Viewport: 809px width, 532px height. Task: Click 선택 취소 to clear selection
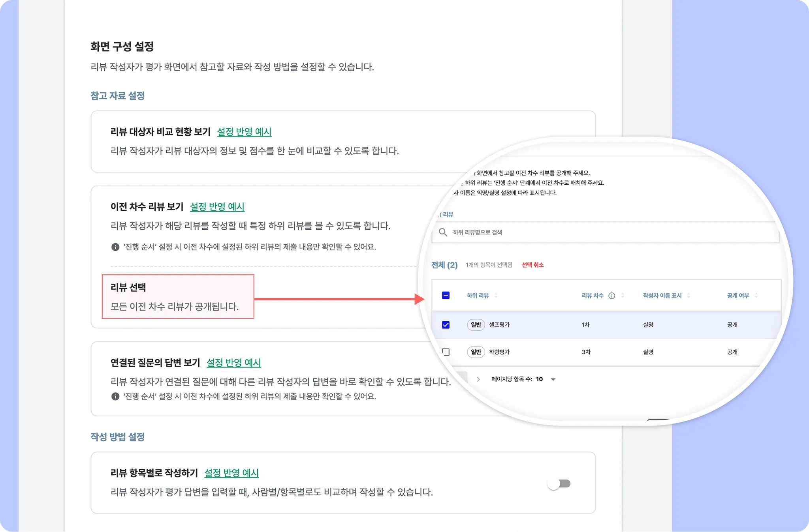coord(532,265)
